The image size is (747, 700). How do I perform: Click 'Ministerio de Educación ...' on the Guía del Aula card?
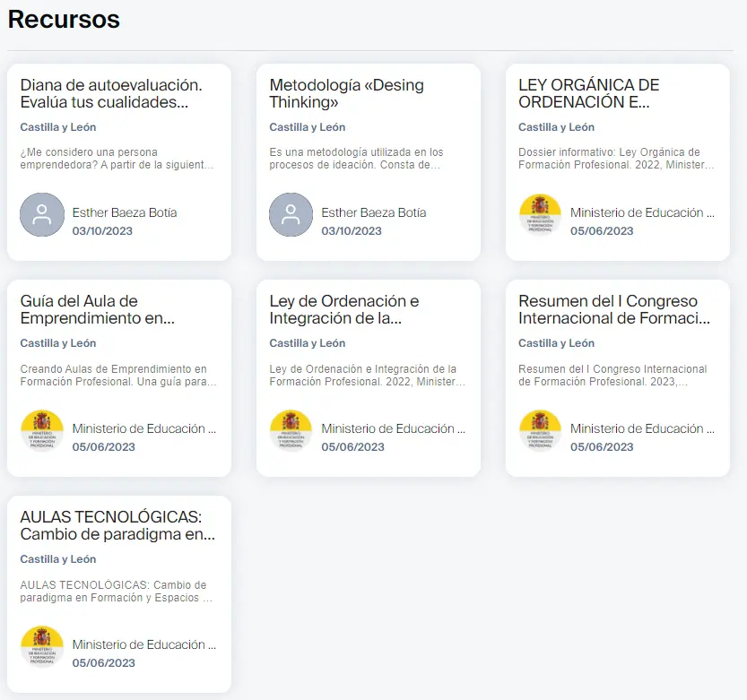tap(144, 428)
